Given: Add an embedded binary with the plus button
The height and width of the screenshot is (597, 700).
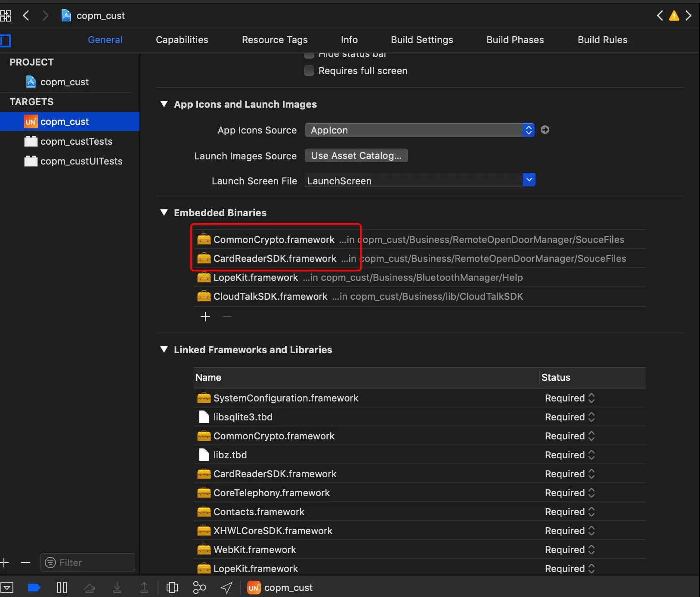Looking at the screenshot, I should coord(205,317).
